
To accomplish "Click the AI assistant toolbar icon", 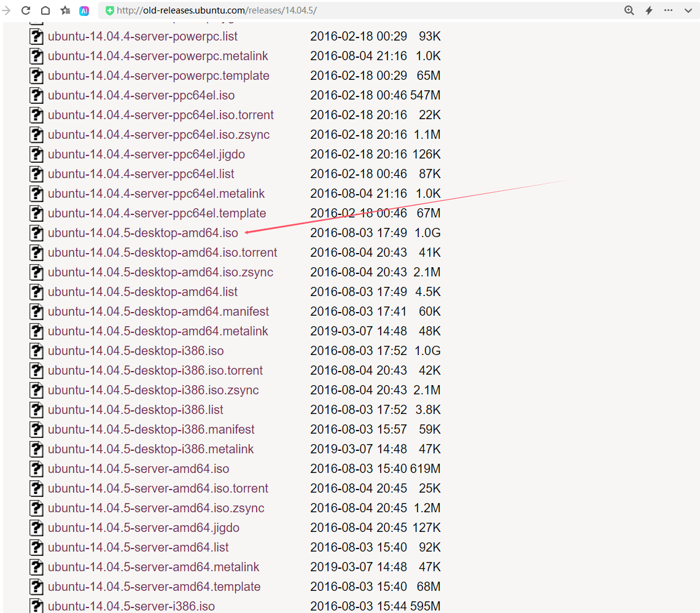I will [84, 10].
